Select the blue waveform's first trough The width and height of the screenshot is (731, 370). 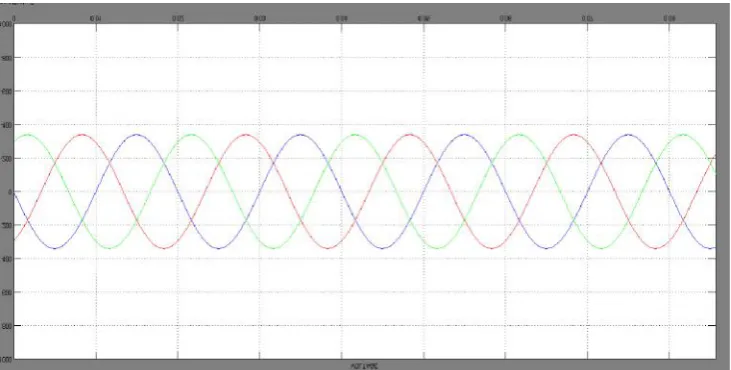pyautogui.click(x=55, y=248)
